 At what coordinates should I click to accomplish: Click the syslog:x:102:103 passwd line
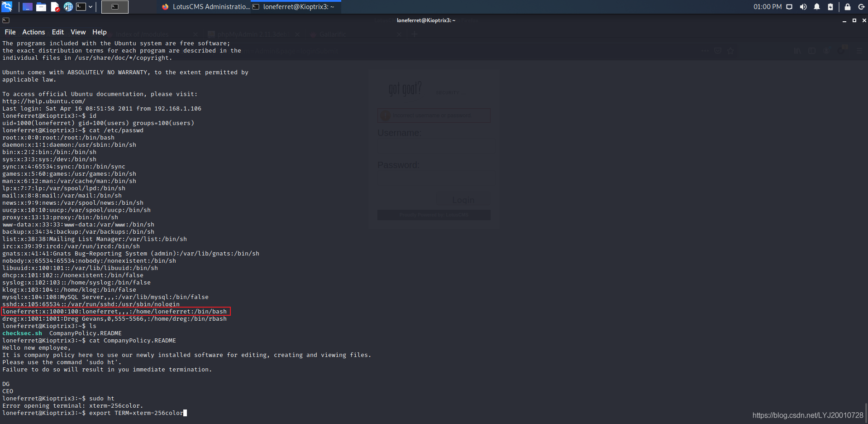tap(76, 283)
